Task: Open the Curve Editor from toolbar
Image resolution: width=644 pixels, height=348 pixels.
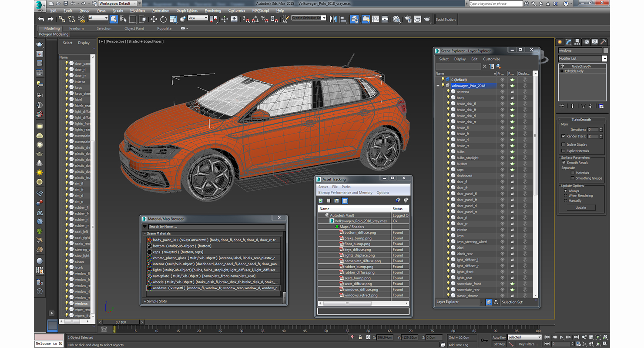Action: point(376,19)
